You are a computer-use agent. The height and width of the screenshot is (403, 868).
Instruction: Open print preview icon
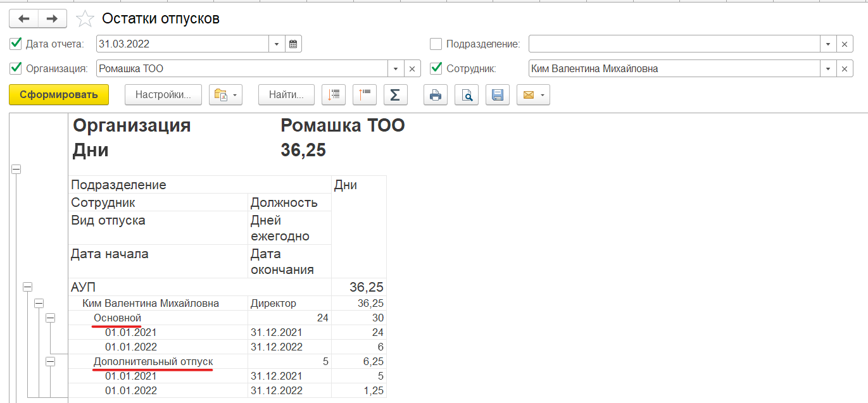467,95
